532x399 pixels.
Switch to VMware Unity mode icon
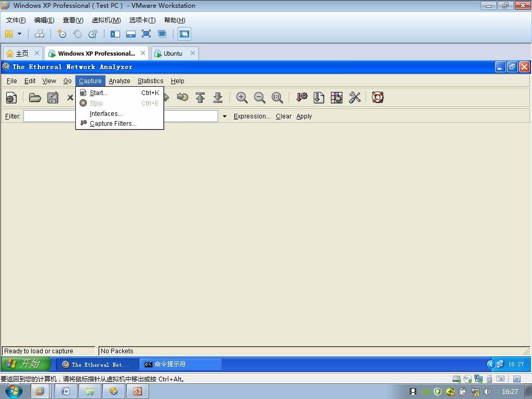[162, 34]
